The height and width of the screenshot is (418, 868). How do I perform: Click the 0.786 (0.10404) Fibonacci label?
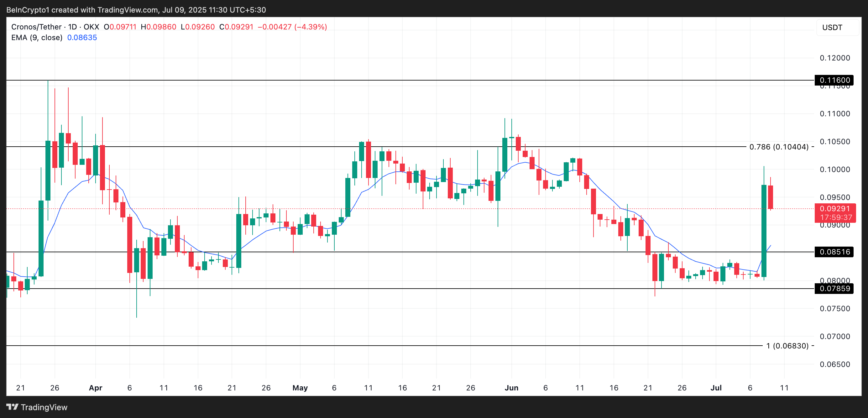778,147
